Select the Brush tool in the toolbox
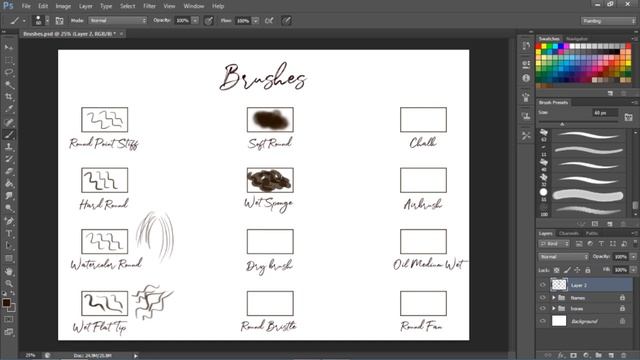Viewport: 640px width, 360px height. pyautogui.click(x=9, y=134)
